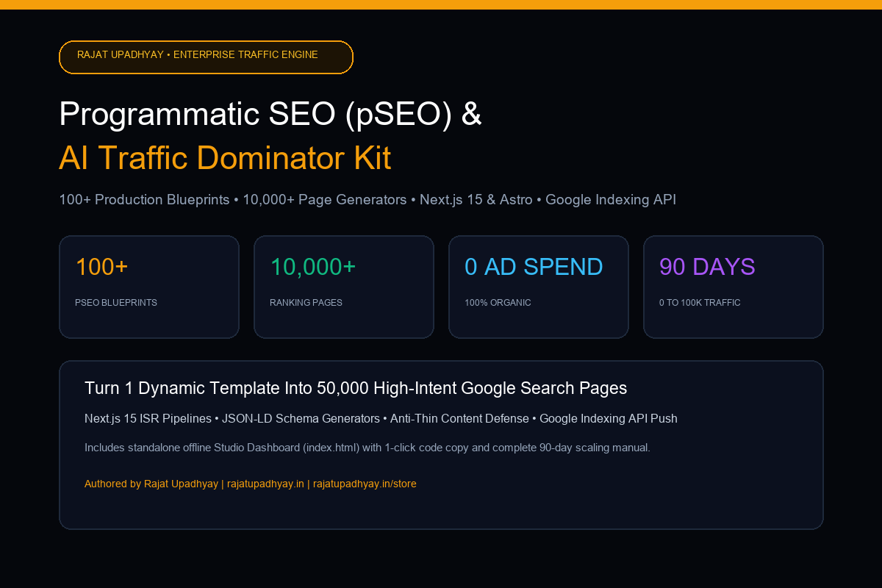This screenshot has width=882, height=588.
Task: Click the '100% ORGANIC' label
Action: click(x=498, y=303)
